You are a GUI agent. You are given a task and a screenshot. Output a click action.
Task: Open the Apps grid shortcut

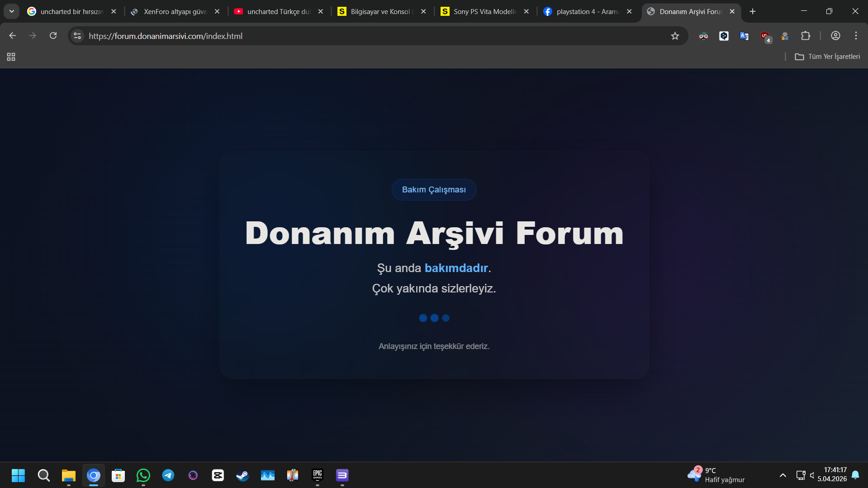pyautogui.click(x=11, y=57)
